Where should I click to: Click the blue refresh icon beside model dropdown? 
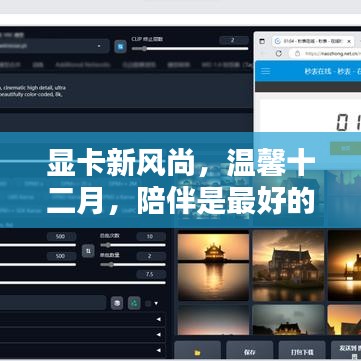(120, 46)
